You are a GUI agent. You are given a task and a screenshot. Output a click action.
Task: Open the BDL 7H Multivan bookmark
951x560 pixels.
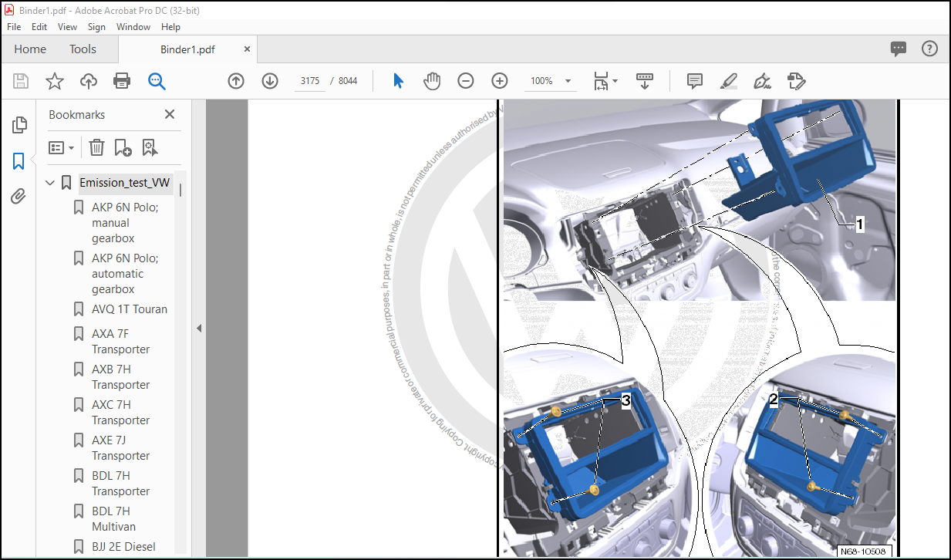tap(113, 519)
